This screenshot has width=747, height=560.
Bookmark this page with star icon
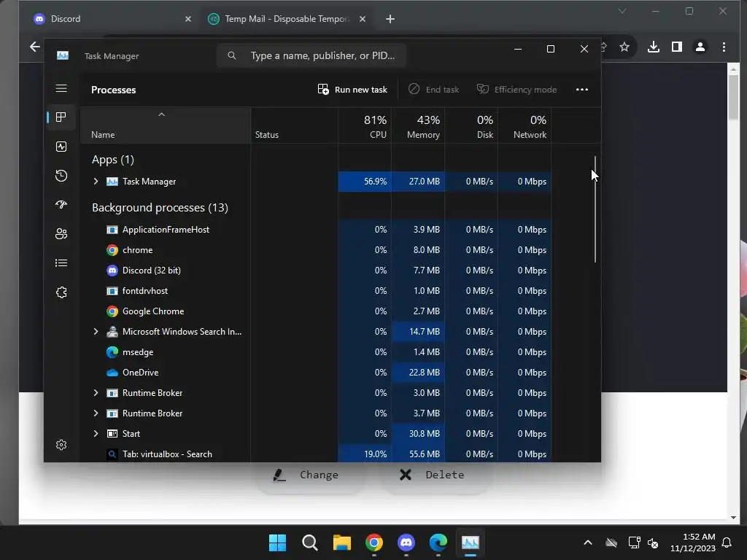pos(624,47)
